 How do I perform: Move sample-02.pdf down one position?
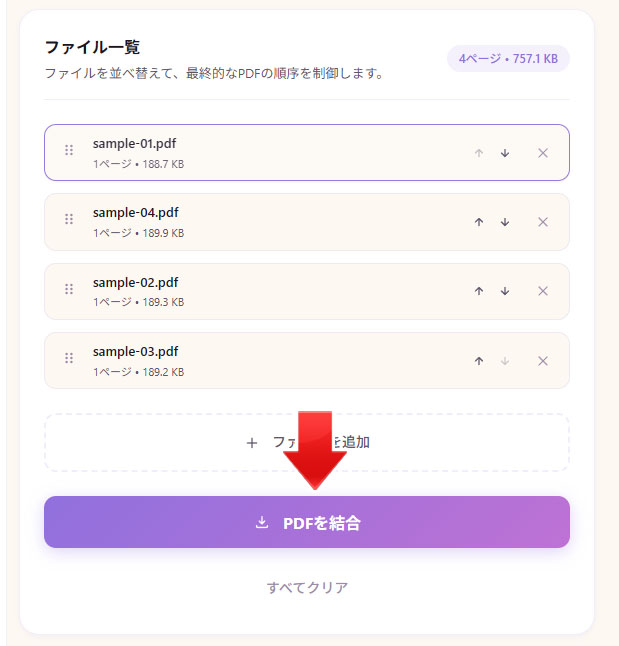[505, 291]
